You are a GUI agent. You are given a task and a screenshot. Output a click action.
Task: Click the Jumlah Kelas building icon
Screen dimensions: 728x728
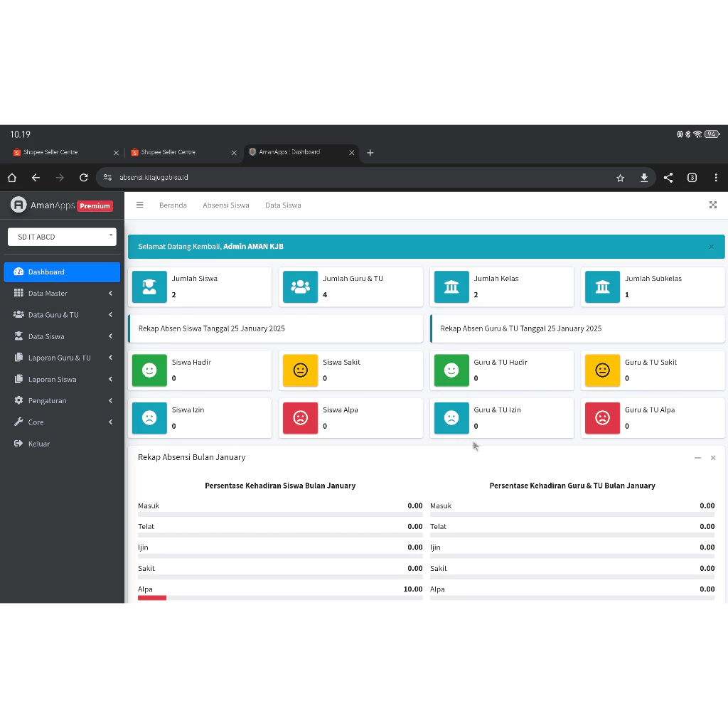coord(451,287)
